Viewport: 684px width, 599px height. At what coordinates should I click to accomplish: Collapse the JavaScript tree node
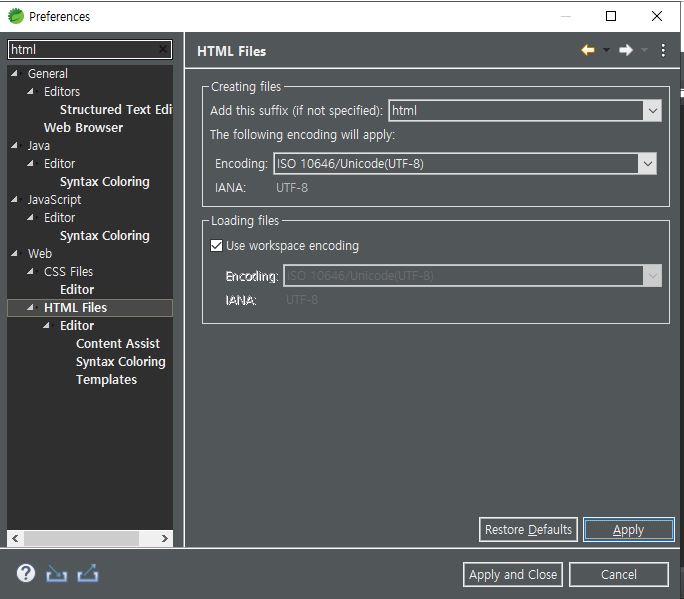click(15, 200)
